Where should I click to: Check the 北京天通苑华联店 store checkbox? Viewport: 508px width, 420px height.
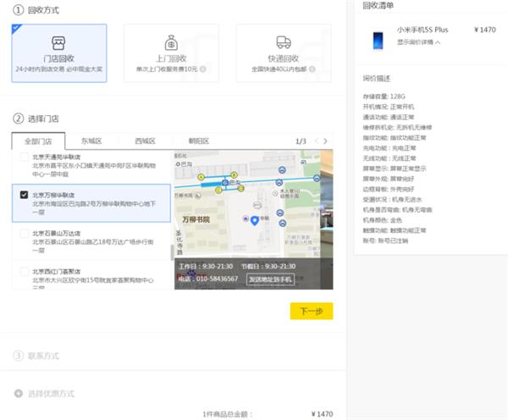click(x=25, y=157)
